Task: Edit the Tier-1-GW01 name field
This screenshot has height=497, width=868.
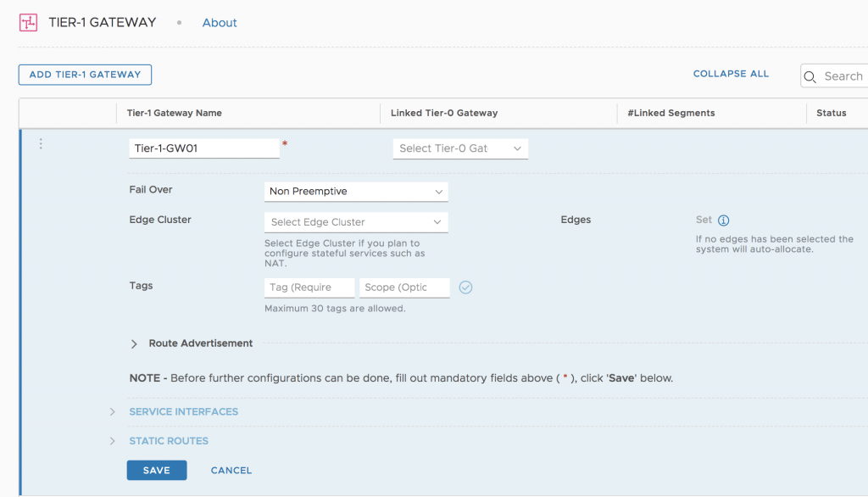Action: click(x=204, y=148)
